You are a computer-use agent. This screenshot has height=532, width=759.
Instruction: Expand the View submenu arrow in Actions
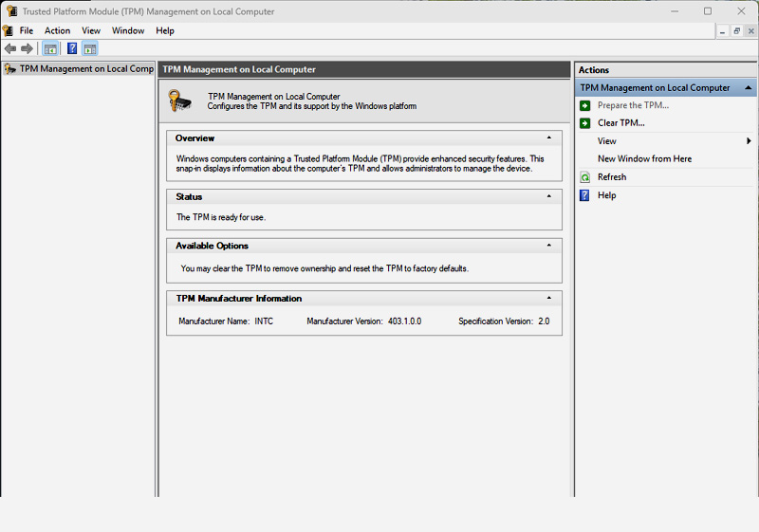[749, 141]
